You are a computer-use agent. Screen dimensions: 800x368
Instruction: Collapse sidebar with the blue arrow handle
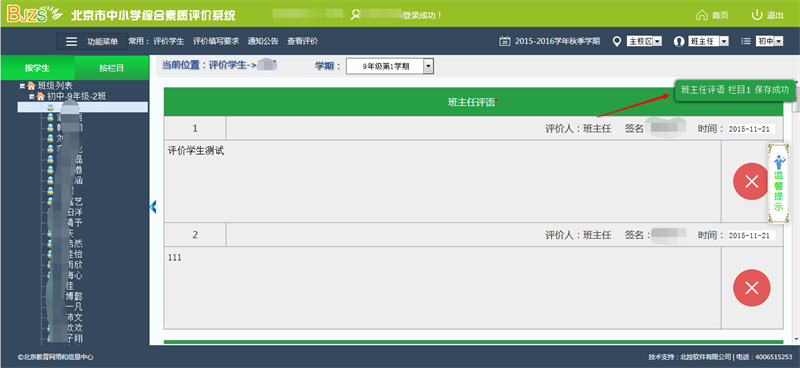[153, 207]
